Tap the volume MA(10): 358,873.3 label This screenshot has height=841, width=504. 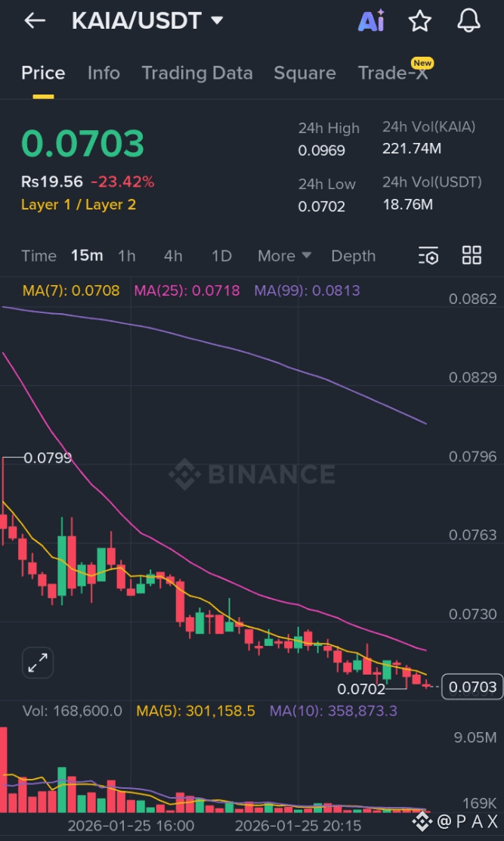pyautogui.click(x=333, y=711)
